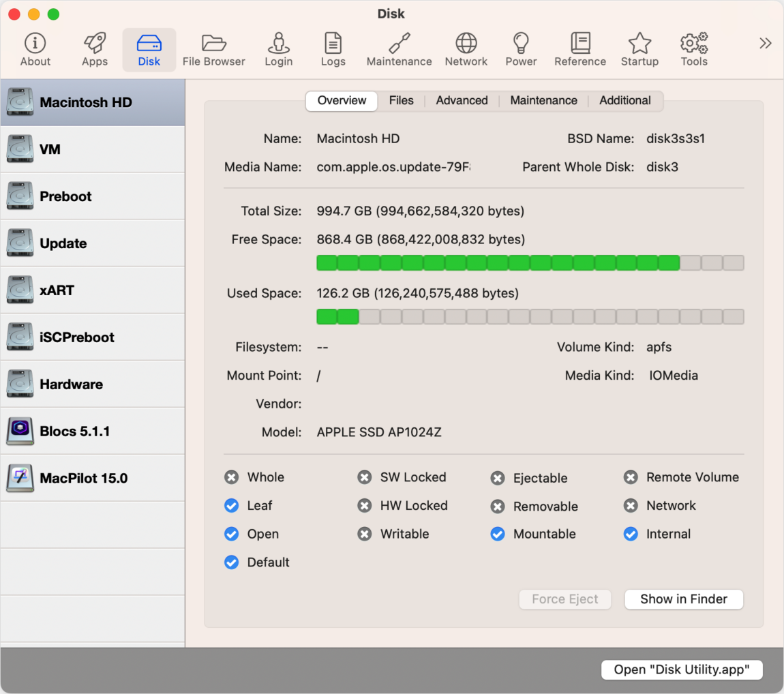The image size is (784, 694).
Task: Switch to the Advanced tab
Action: point(462,100)
